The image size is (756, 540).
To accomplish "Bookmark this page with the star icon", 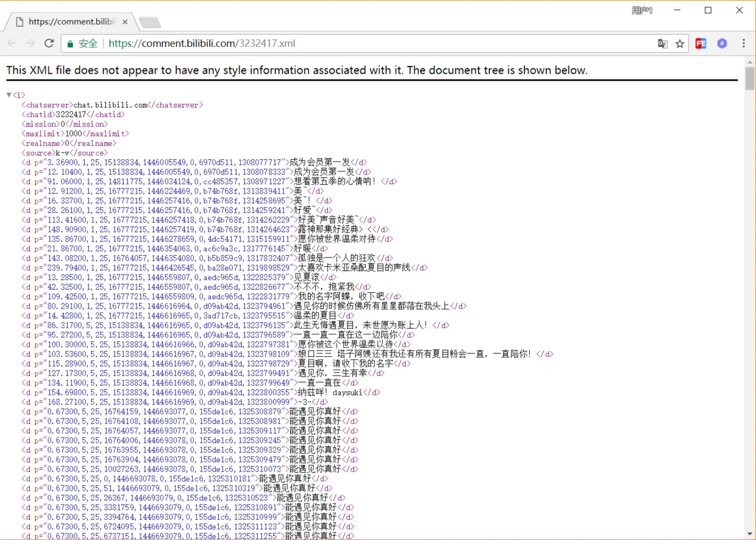I will (680, 44).
